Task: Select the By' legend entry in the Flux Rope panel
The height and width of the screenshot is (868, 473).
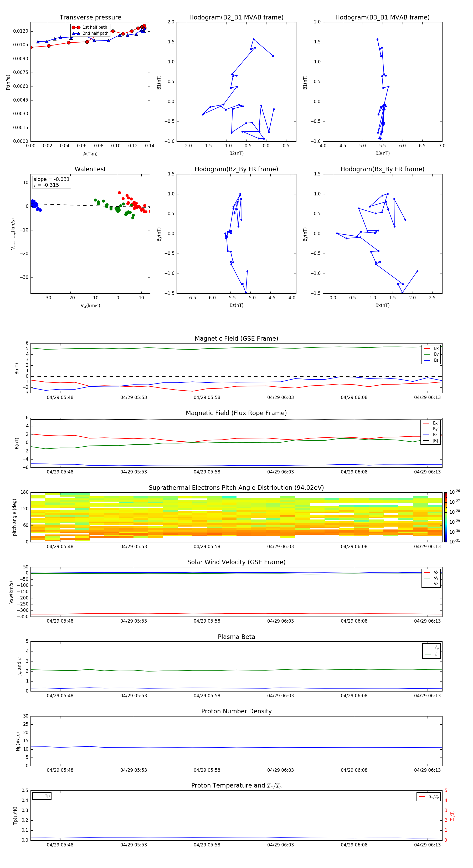Action: (x=431, y=429)
